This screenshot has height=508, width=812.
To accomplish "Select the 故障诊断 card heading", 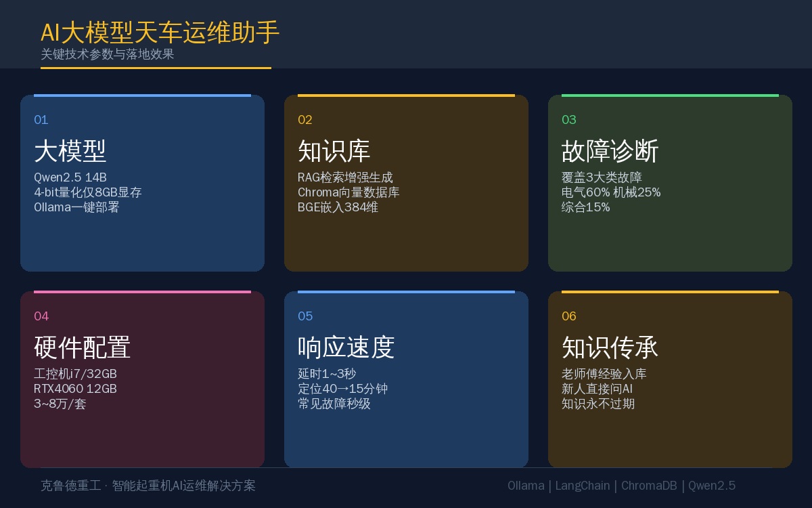I will tap(610, 150).
